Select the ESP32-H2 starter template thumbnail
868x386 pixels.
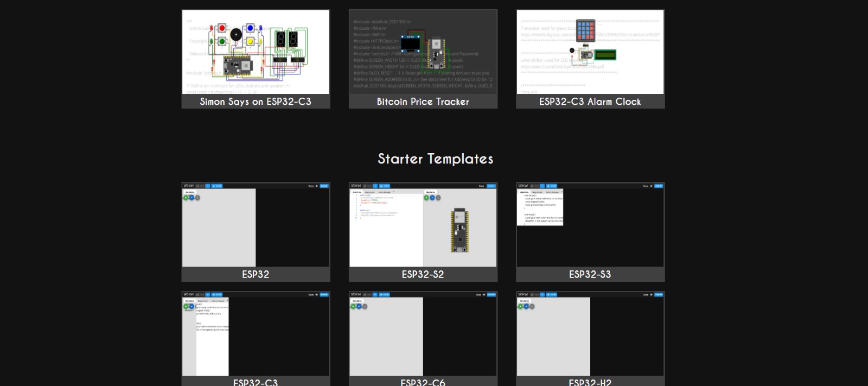(x=590, y=334)
